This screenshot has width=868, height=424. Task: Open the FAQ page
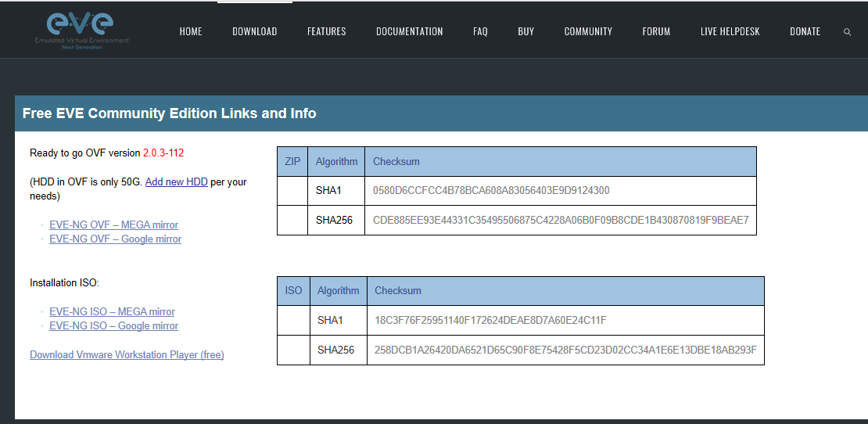[480, 31]
